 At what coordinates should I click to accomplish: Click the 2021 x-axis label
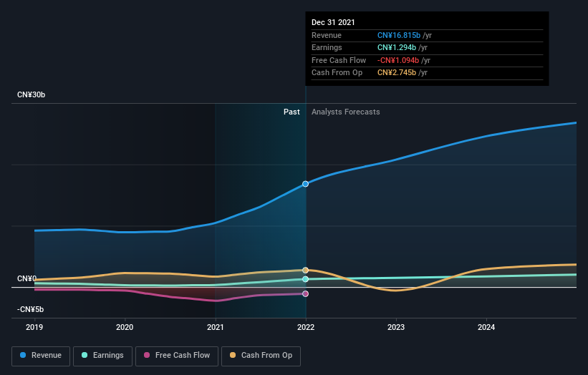216,327
